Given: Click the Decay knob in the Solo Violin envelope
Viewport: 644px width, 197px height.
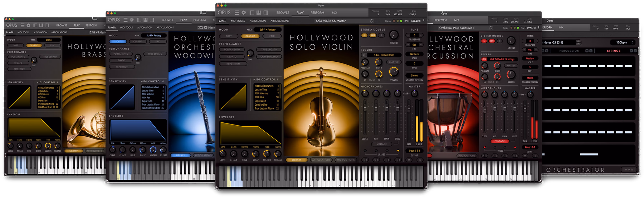Looking at the screenshot, I should click(x=255, y=154).
